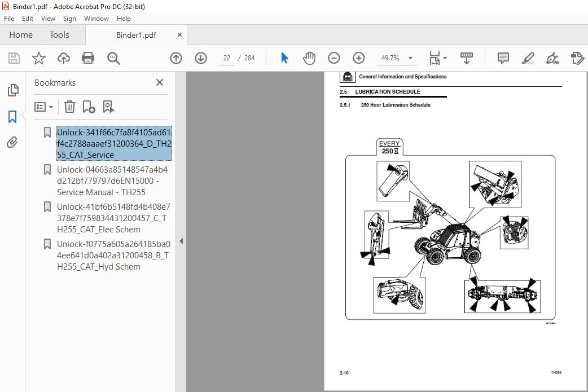The height and width of the screenshot is (392, 588).
Task: Find the current bookmark icon
Action: click(108, 107)
